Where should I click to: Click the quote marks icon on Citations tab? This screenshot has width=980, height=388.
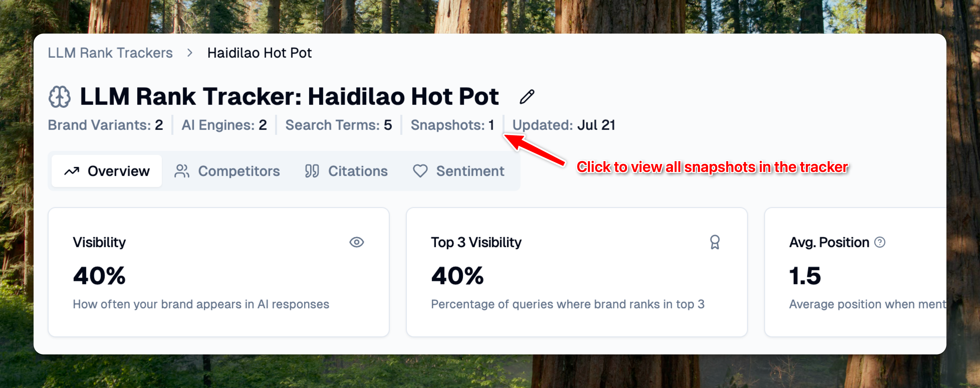point(312,171)
